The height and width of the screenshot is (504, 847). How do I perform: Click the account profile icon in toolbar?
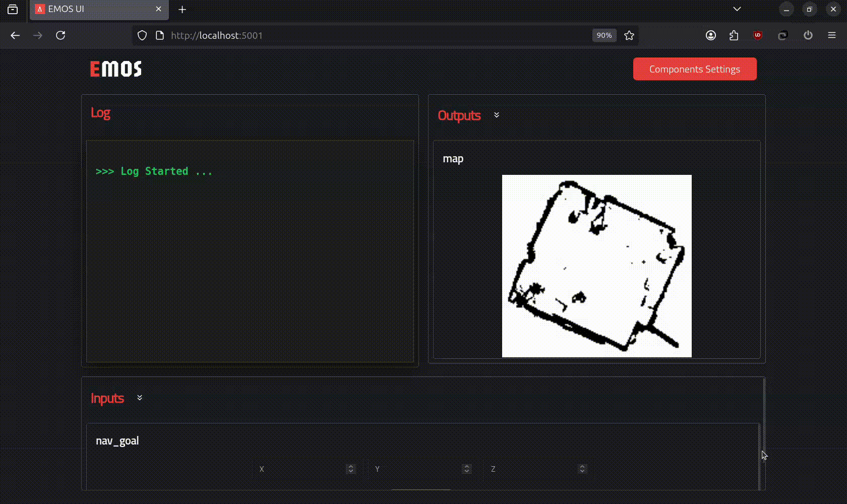click(711, 35)
